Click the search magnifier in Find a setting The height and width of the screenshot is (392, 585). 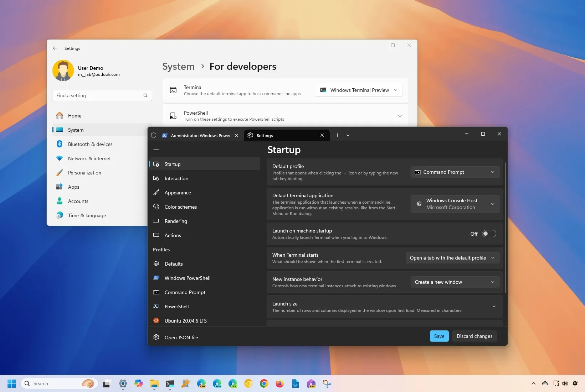tap(145, 95)
